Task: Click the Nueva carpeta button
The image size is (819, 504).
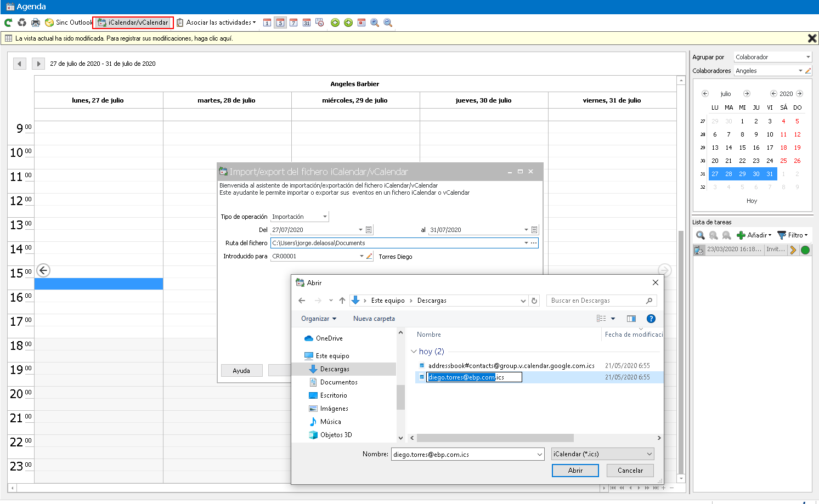Action: tap(374, 319)
